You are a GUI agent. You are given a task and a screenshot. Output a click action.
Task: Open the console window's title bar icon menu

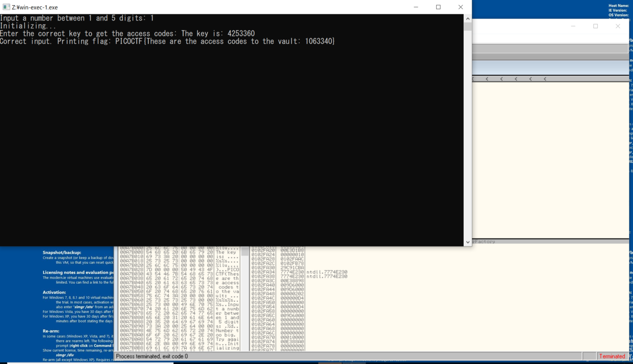(6, 7)
